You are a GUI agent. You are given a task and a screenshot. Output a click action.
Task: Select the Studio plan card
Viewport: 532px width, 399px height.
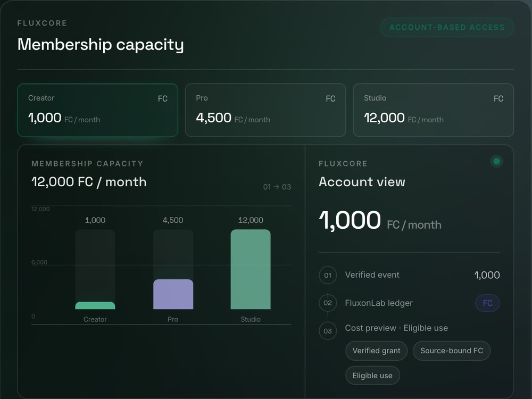(x=433, y=110)
